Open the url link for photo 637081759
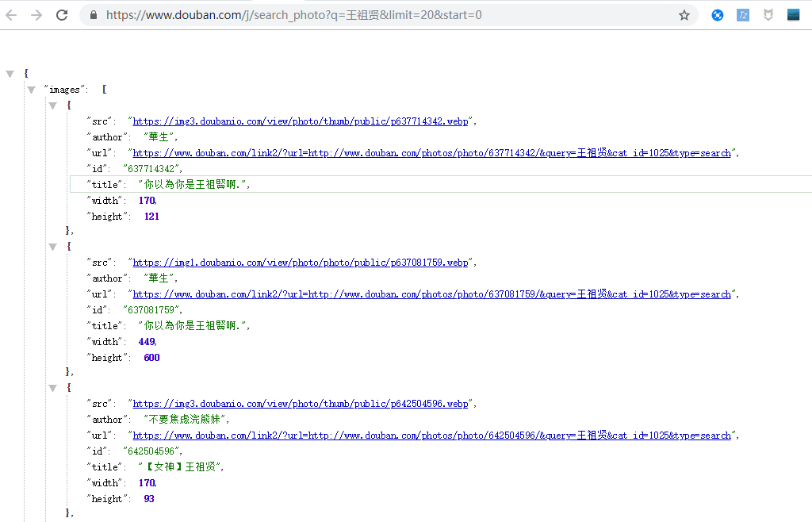 pyautogui.click(x=432, y=294)
